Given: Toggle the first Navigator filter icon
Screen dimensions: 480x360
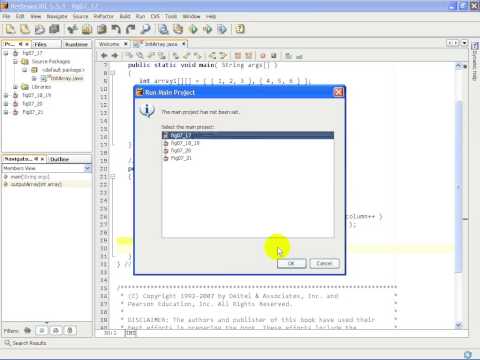Looking at the screenshot, I should (x=28, y=331).
